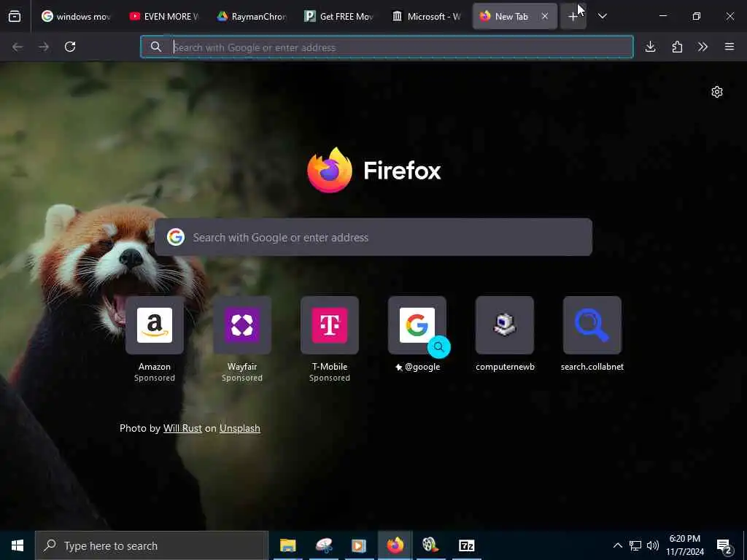Image resolution: width=747 pixels, height=560 pixels.
Task: Focus the address bar search field
Action: (387, 47)
